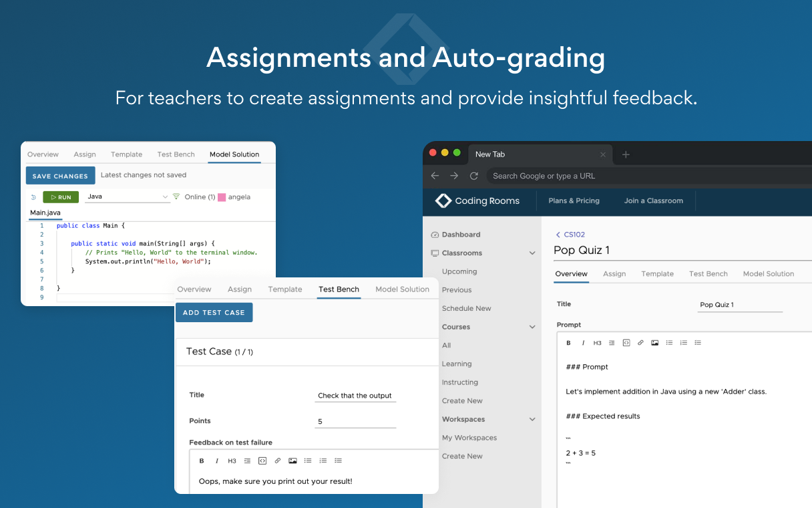Go forward in the browser

coord(454,176)
